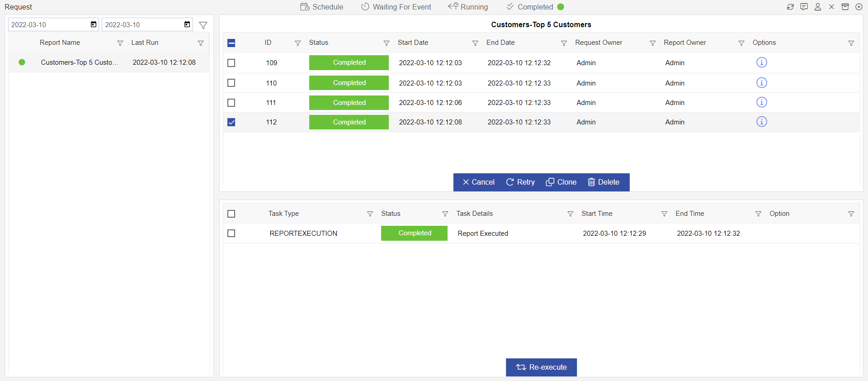Filter the ID column

pos(298,43)
